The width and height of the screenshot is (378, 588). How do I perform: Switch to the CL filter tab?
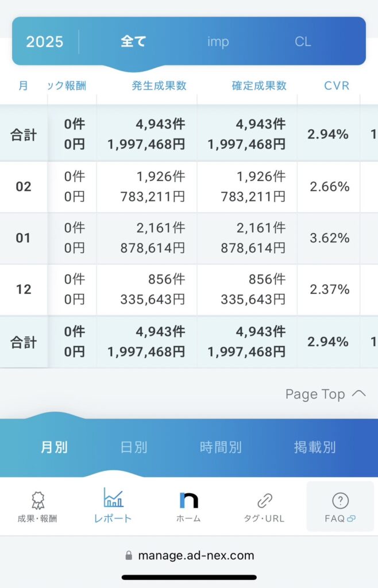click(x=303, y=41)
